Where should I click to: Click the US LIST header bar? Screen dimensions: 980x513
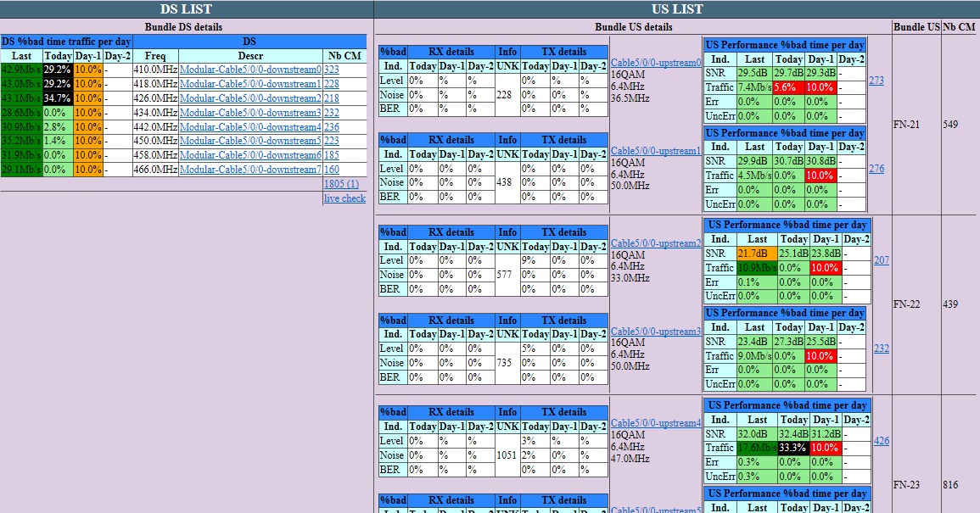[x=675, y=8]
